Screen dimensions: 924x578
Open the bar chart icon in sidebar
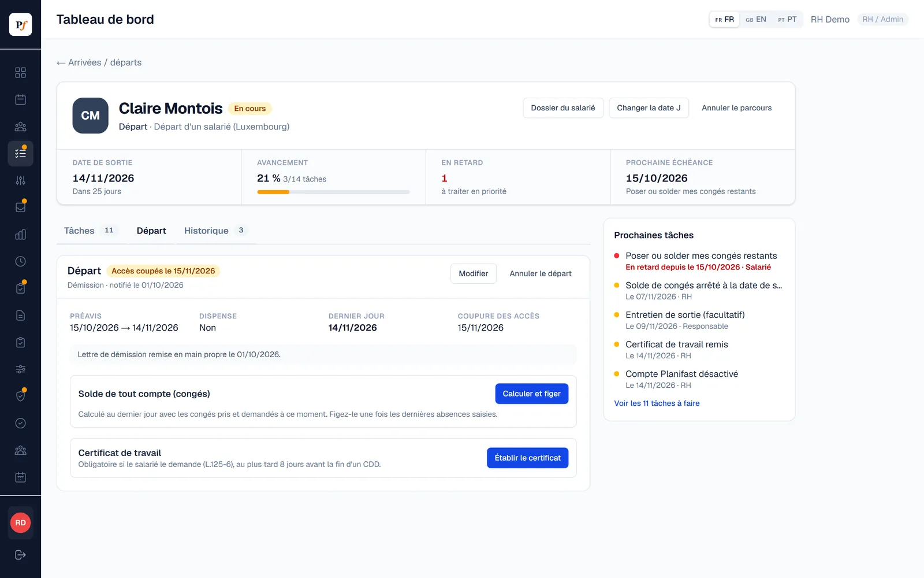click(20, 235)
